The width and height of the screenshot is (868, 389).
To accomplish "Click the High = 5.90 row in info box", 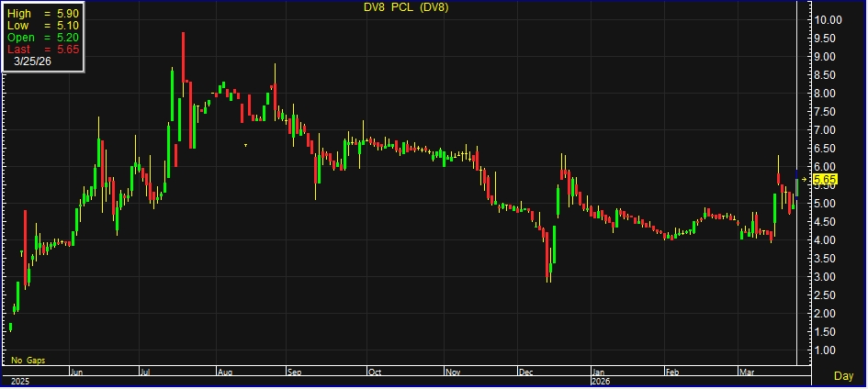I will click(x=43, y=15).
